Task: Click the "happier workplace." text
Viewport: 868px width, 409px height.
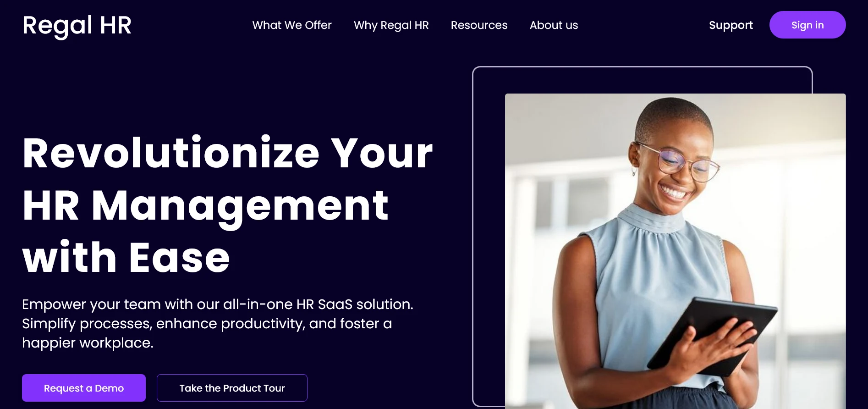Action: [88, 343]
